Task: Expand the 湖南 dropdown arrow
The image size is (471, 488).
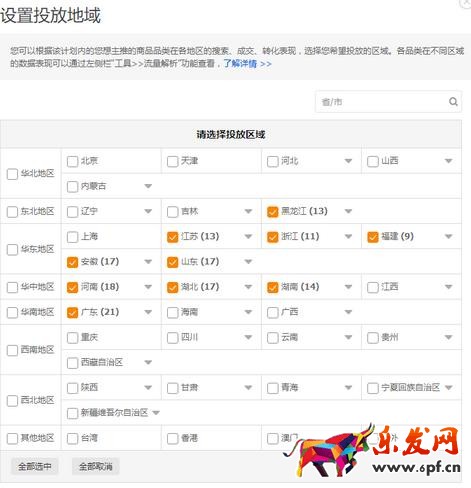Action: 348,287
